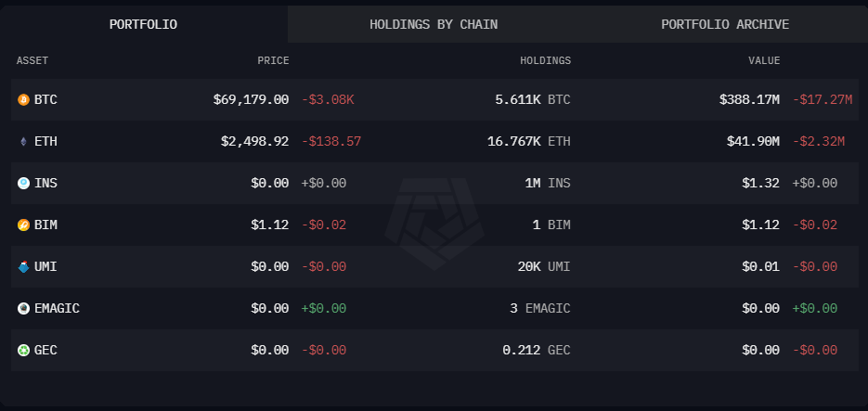
Task: Click the ETH diamond icon
Action: [23, 141]
